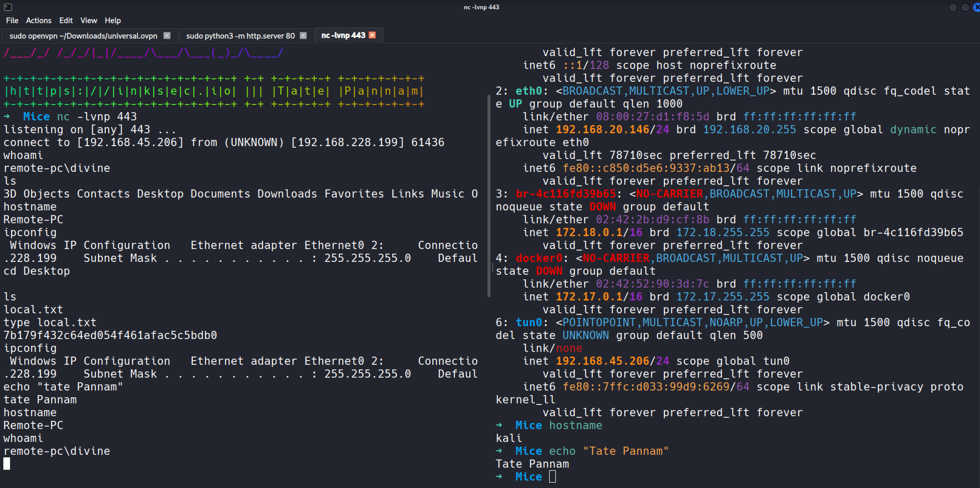This screenshot has height=488, width=980.
Task: Switch to the python3 http.server 80 tab
Action: click(240, 36)
